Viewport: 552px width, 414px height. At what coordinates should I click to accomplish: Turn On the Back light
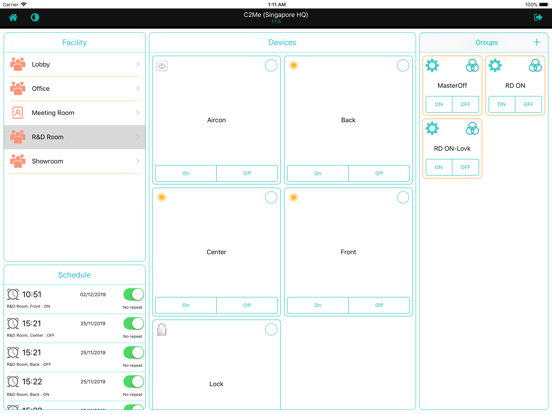click(x=318, y=173)
